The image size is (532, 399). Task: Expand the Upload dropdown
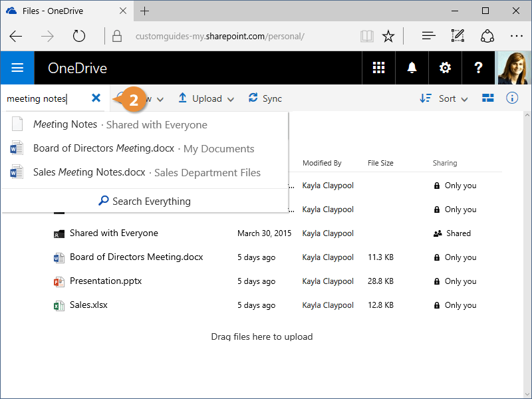[x=206, y=98]
